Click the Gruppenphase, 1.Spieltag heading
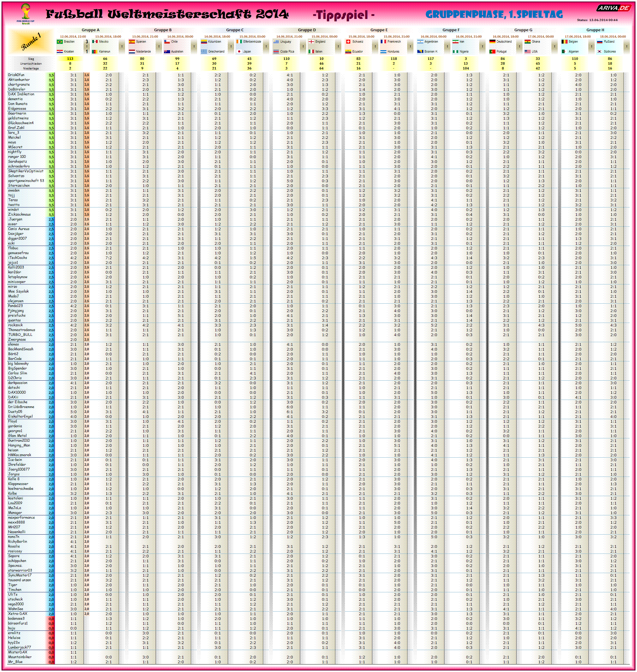 click(x=494, y=15)
